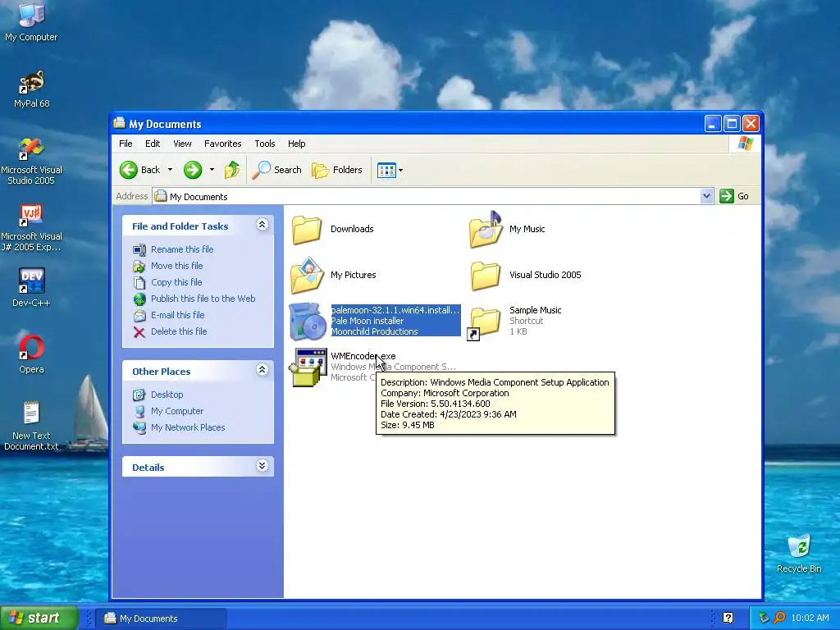Click Delete this file link
840x630 pixels.
179,331
